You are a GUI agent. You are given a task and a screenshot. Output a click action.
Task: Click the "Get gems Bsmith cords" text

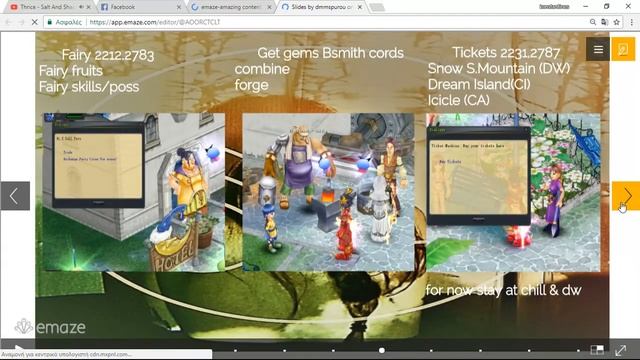click(x=331, y=53)
